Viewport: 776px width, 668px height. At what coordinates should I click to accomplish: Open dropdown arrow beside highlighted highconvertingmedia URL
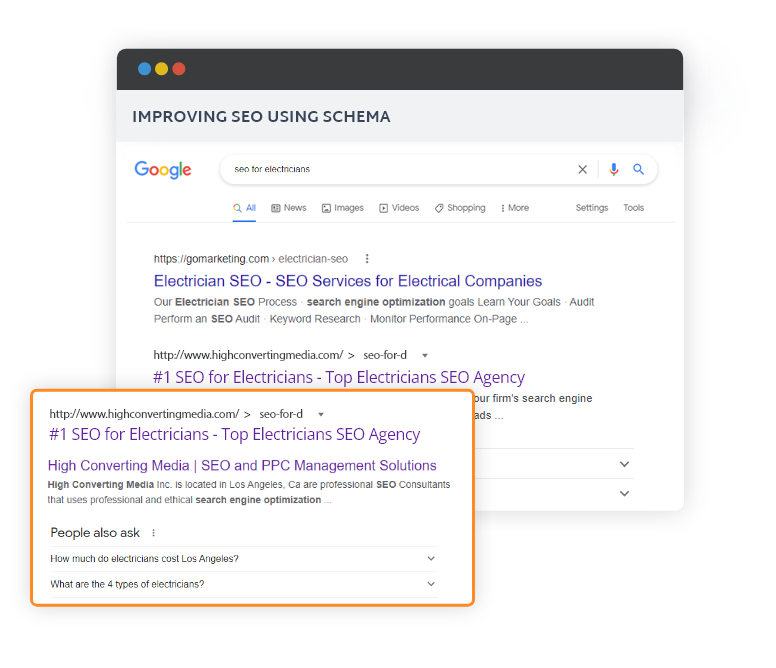321,414
